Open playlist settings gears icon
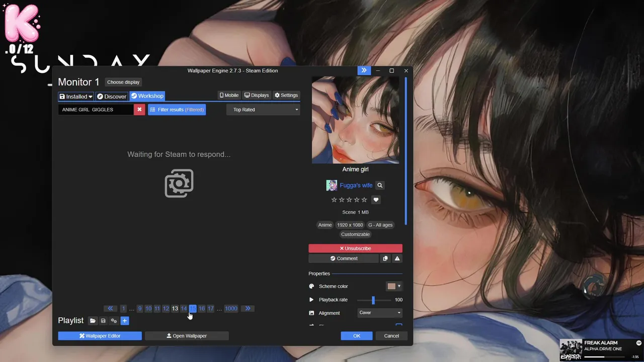644x362 pixels. point(114,321)
